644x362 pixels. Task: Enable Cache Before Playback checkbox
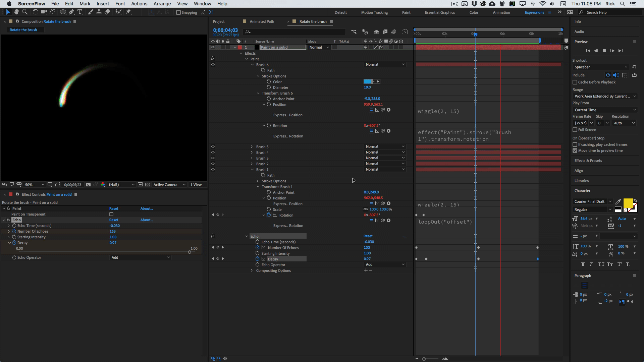575,82
